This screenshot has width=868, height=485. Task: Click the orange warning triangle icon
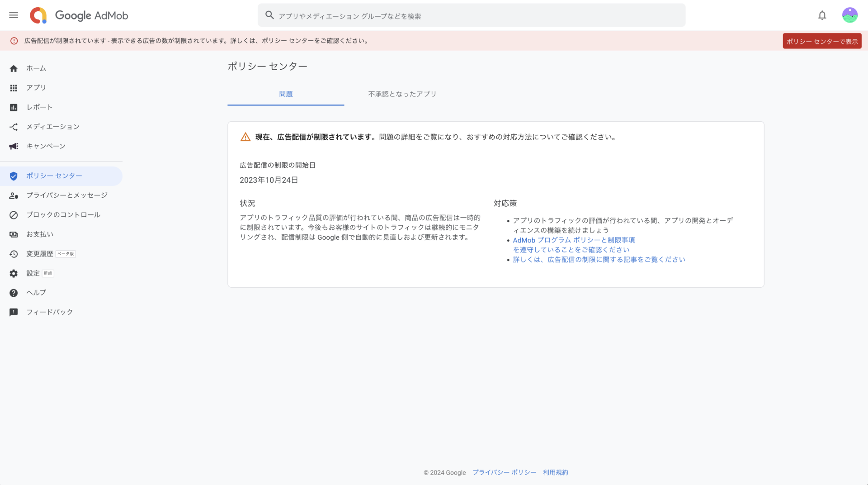[x=245, y=137]
